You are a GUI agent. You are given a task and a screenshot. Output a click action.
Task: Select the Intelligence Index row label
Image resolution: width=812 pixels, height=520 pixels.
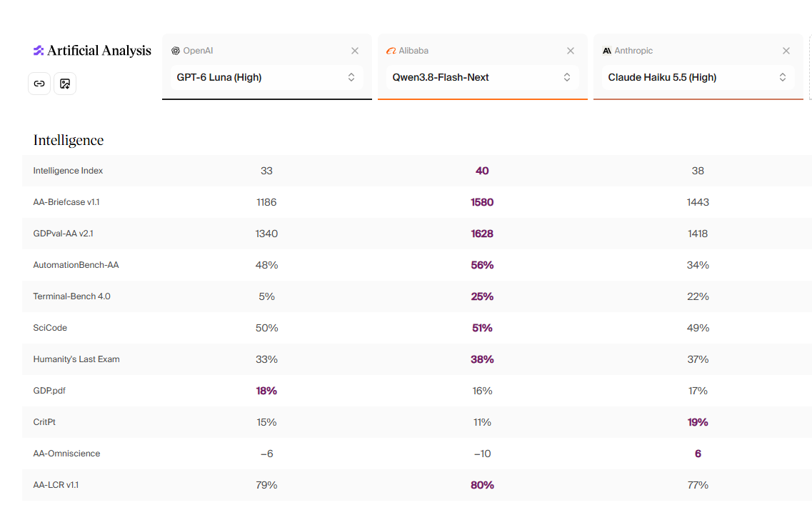[x=68, y=171]
